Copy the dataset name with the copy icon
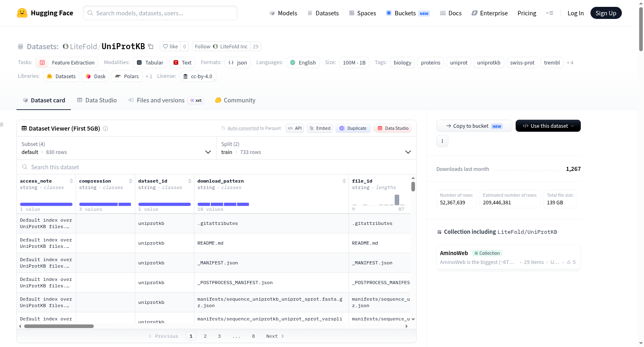The image size is (644, 347). (151, 46)
